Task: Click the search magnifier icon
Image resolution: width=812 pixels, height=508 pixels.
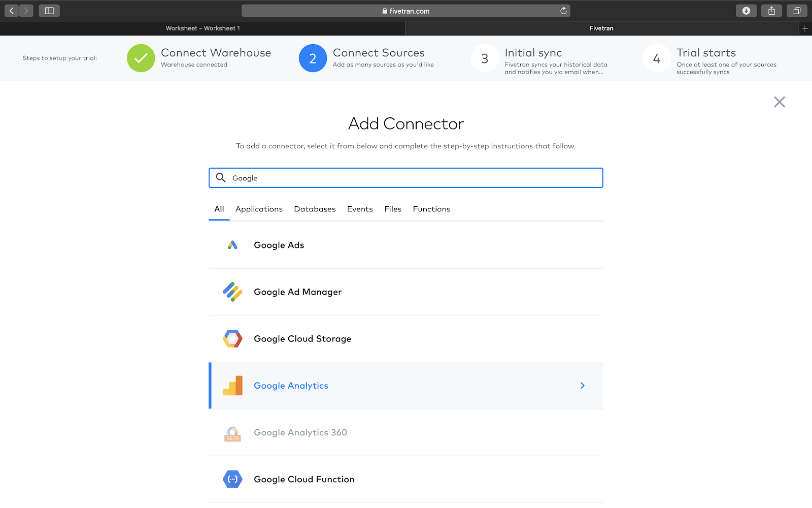Action: click(221, 177)
